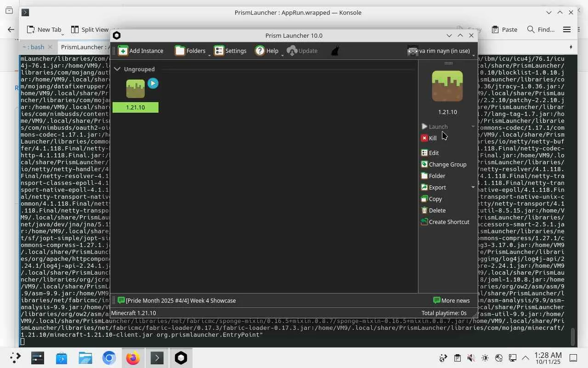Click the news bubble icon beside Pride Month headline

click(121, 300)
